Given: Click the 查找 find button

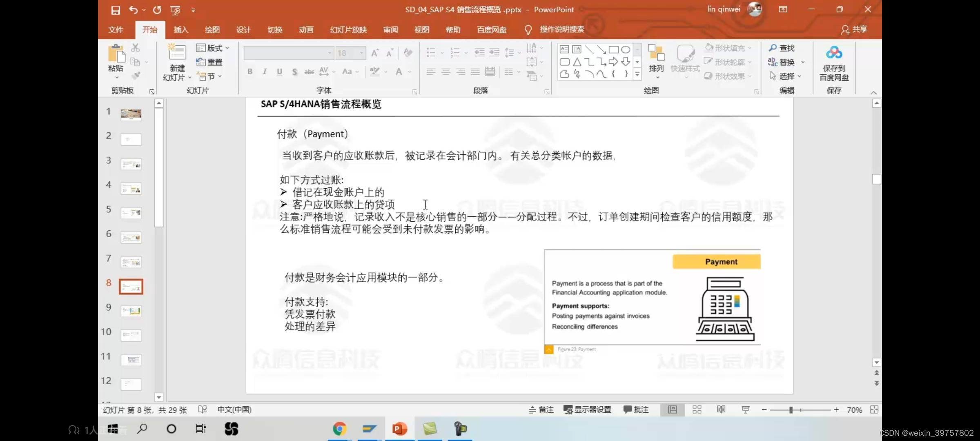Looking at the screenshot, I should click(x=782, y=48).
